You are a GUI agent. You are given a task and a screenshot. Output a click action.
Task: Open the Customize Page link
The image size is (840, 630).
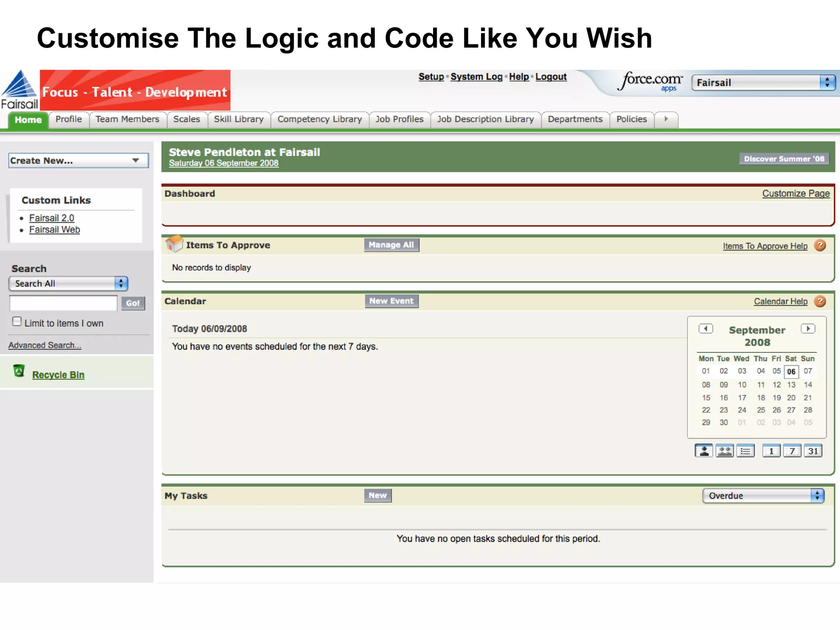point(796,194)
